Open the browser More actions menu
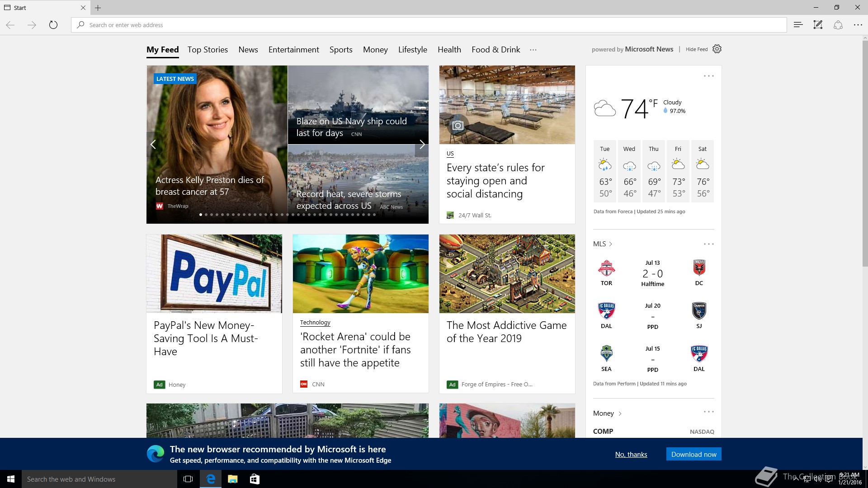The image size is (868, 488). tap(858, 25)
